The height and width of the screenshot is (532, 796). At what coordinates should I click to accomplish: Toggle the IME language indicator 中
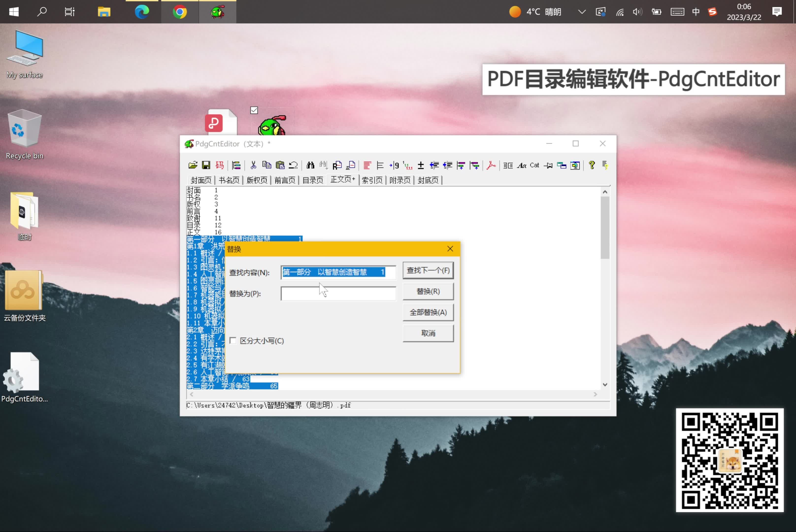(695, 12)
